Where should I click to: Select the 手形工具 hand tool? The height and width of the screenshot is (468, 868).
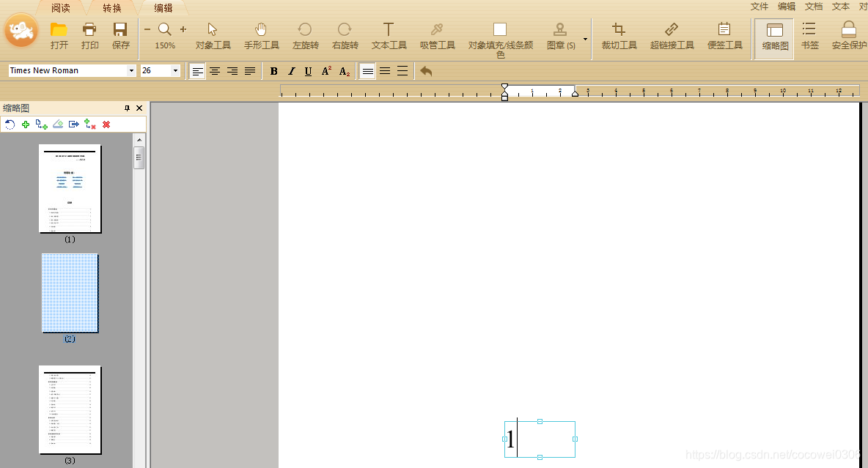coord(261,36)
